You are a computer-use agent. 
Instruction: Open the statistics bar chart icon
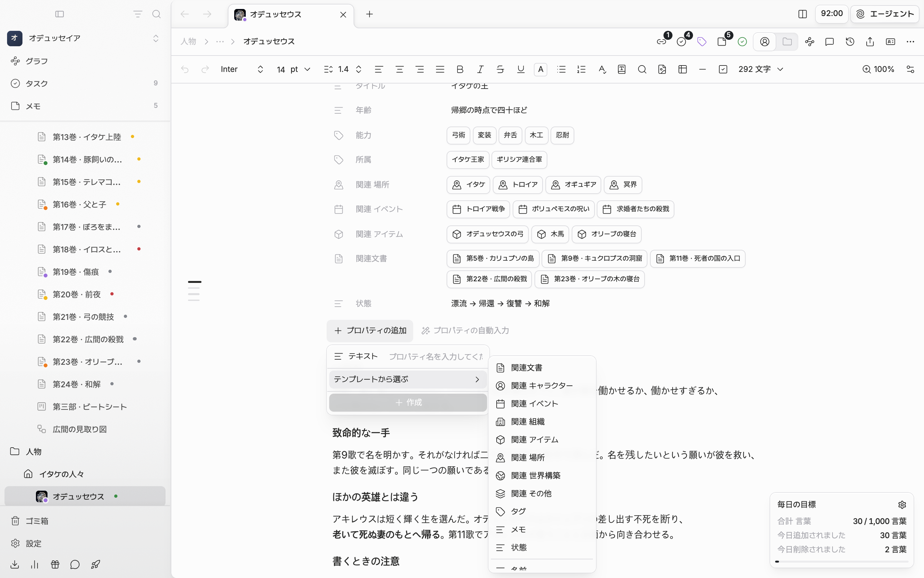(x=35, y=564)
